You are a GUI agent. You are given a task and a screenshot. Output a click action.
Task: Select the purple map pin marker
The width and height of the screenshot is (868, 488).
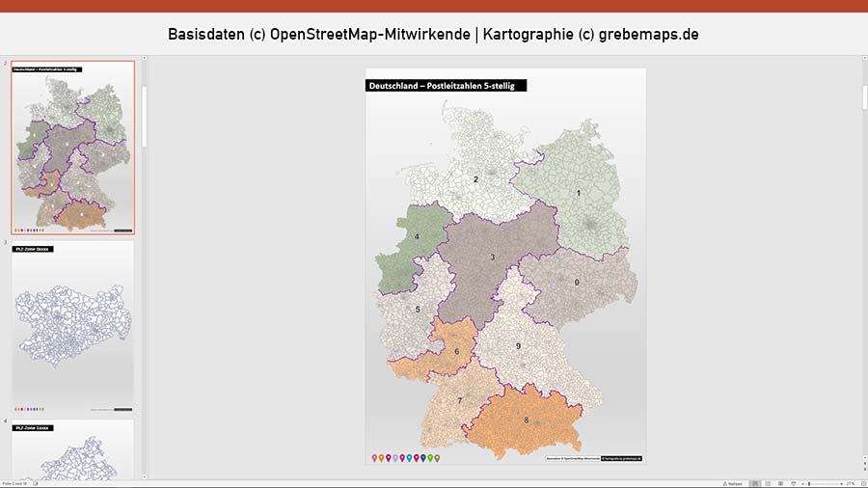click(389, 458)
